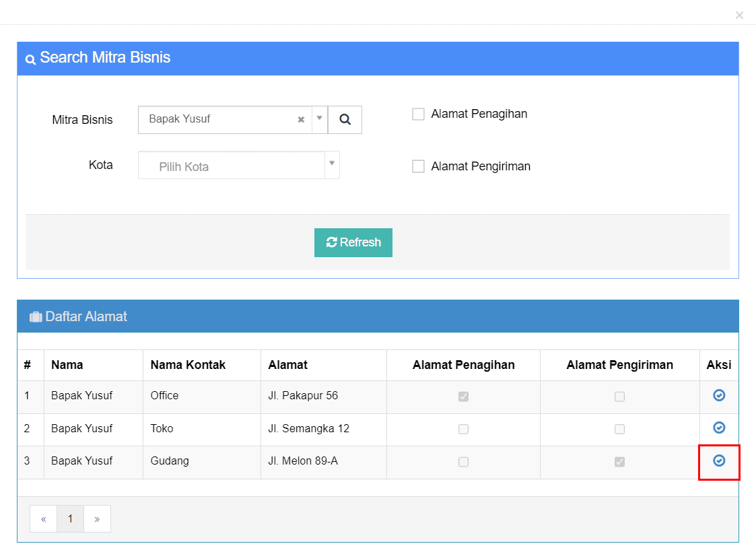
Task: Clear the Bapak Yusuf selection with x
Action: (x=301, y=120)
